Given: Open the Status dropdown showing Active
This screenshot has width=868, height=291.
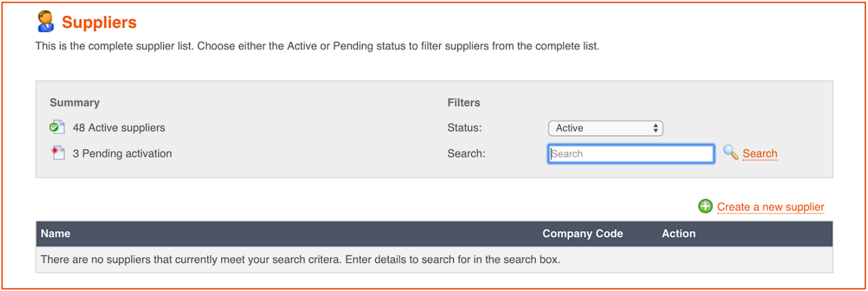Looking at the screenshot, I should click(605, 128).
